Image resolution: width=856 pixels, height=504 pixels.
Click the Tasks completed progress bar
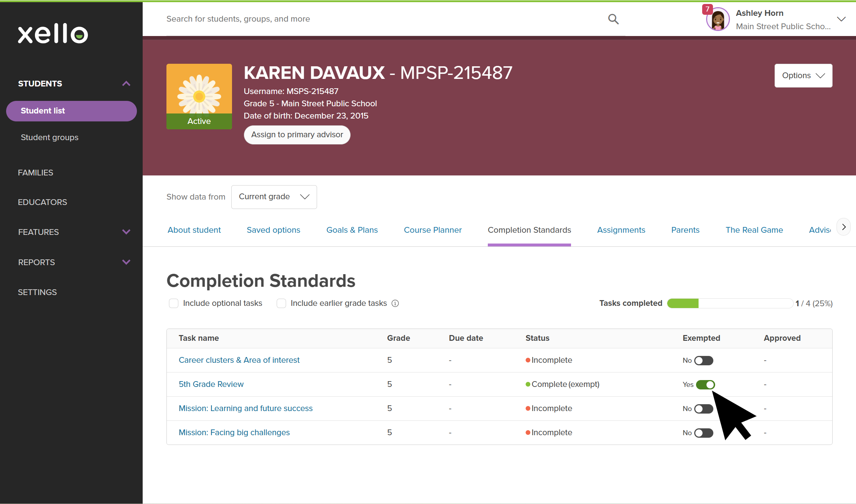click(x=729, y=303)
